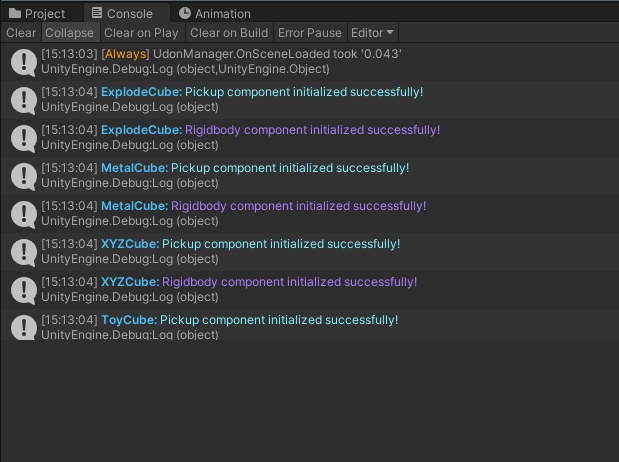Switch to the Project tab
This screenshot has height=462, width=619.
click(38, 13)
